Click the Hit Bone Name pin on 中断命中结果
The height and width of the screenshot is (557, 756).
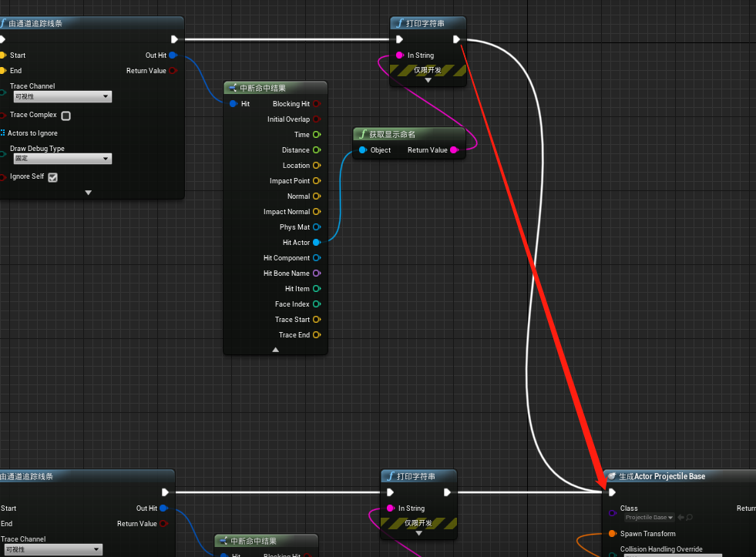(319, 273)
